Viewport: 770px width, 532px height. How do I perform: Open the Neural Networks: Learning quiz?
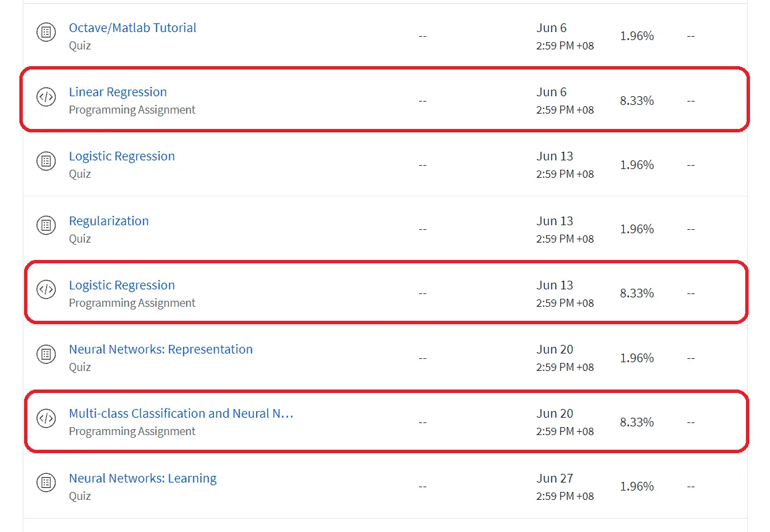pos(142,478)
